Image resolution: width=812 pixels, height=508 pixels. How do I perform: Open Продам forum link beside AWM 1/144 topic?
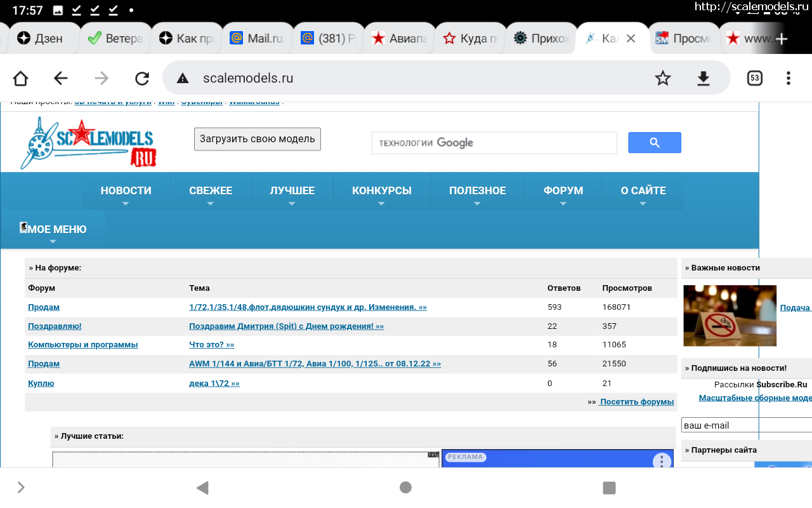click(44, 364)
